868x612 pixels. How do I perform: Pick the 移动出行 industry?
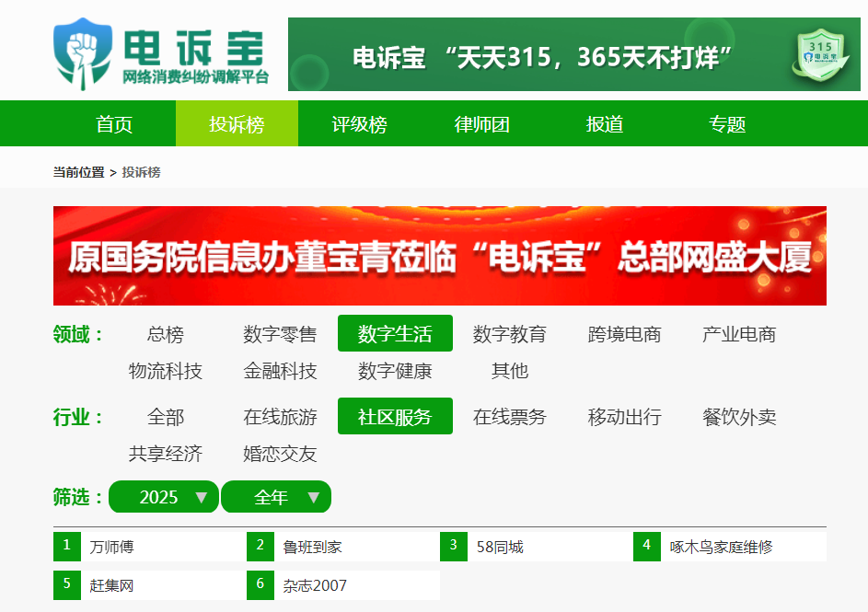[x=624, y=417]
